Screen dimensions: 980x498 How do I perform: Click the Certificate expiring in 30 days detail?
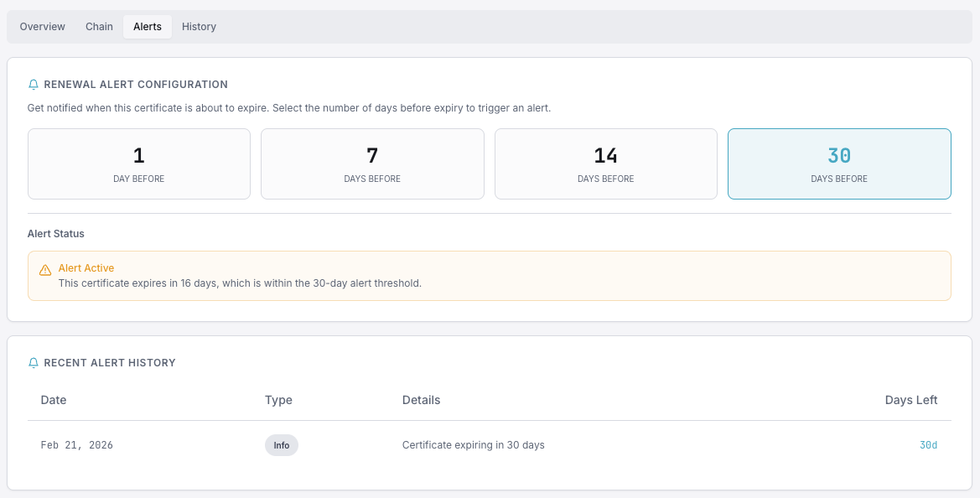pyautogui.click(x=473, y=445)
